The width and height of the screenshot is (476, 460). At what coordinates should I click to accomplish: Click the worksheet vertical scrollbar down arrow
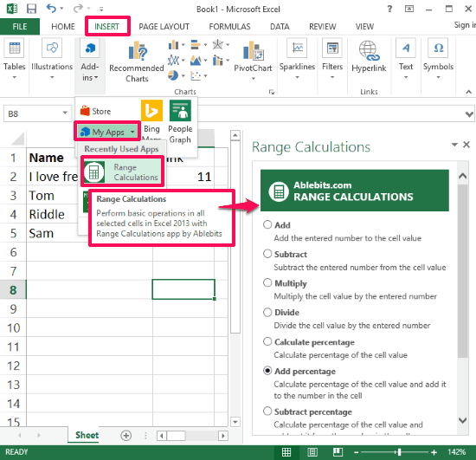click(x=235, y=422)
